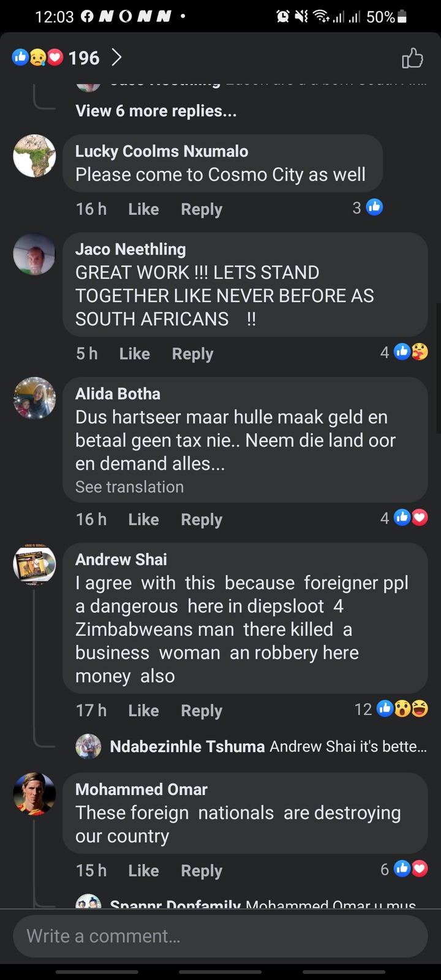Open Lucky Coolms Nxumalo's profile picture
441x980 pixels.
point(35,156)
